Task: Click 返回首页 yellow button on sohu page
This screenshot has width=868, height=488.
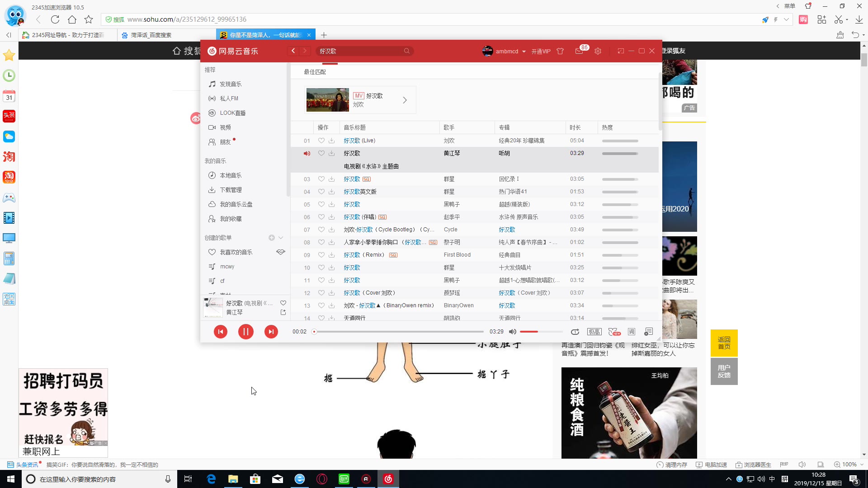Action: click(724, 343)
